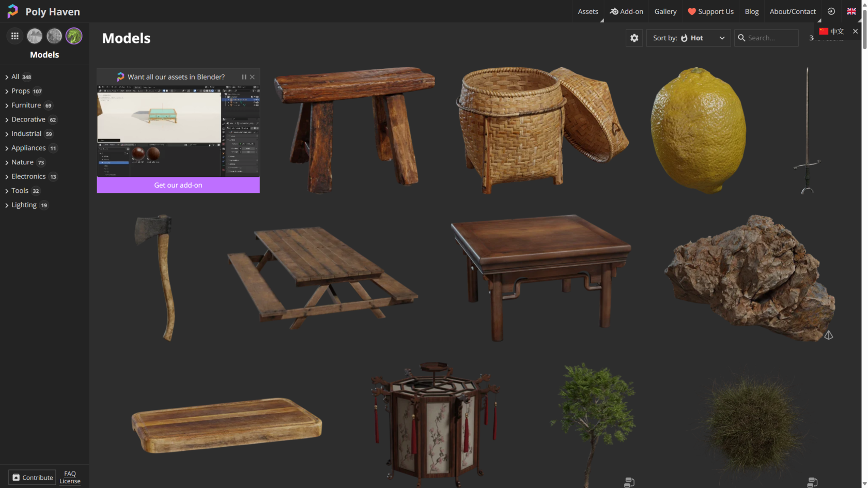Click the Contribute button

click(x=33, y=478)
